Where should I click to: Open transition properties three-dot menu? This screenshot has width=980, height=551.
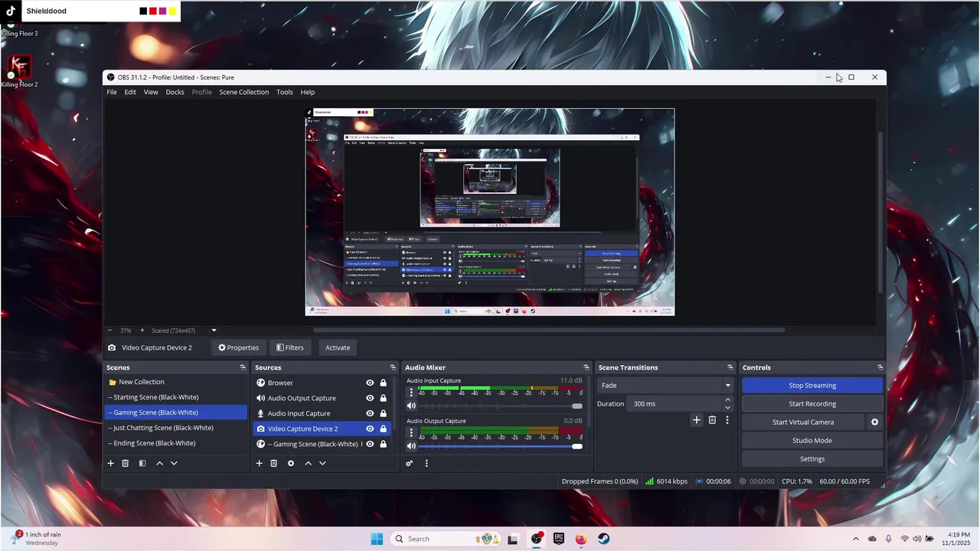click(727, 420)
